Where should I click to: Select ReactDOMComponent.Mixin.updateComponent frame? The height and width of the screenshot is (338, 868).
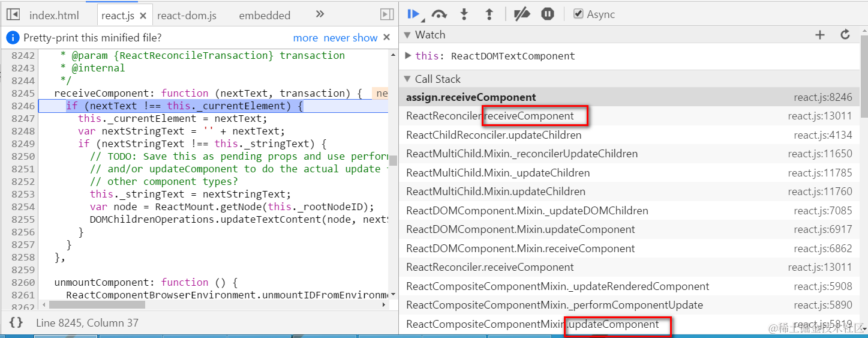(629, 229)
